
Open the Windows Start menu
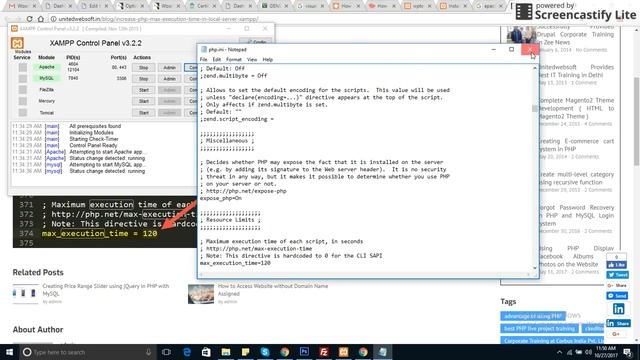point(9,352)
